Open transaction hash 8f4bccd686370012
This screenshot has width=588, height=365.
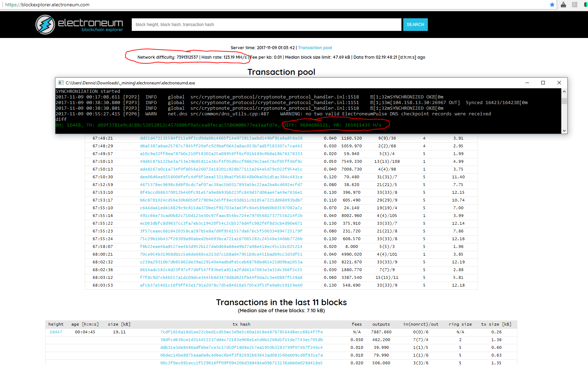coord(221,192)
